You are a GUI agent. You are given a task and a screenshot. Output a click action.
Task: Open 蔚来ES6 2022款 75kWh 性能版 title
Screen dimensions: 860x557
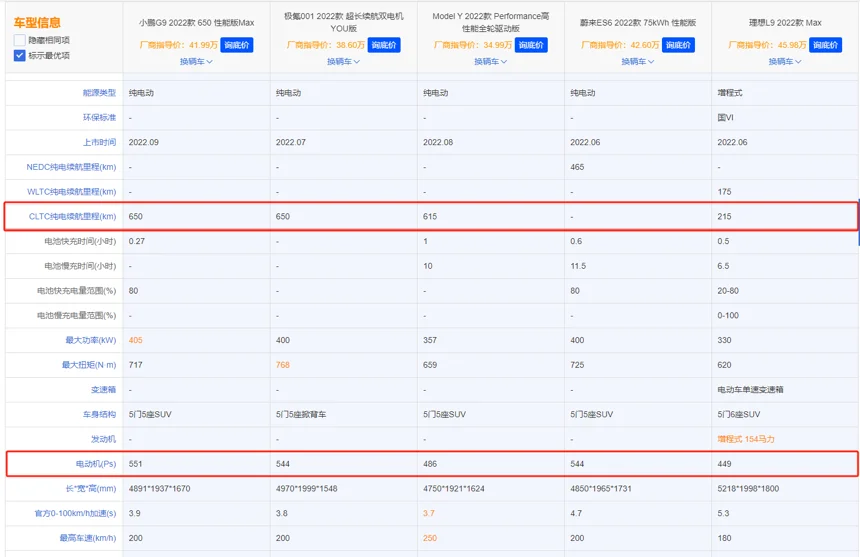point(638,22)
